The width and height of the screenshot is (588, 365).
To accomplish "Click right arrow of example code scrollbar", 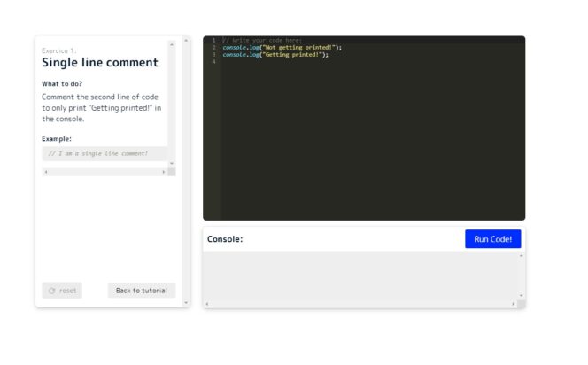I will [x=163, y=172].
